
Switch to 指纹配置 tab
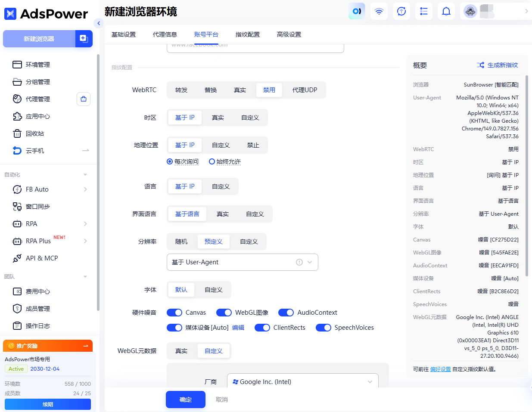tap(248, 34)
